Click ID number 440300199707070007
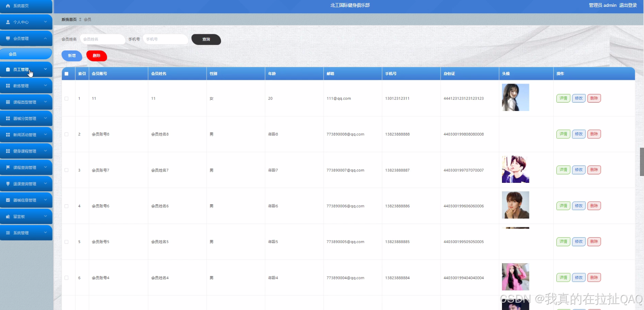The height and width of the screenshot is (310, 644). click(x=464, y=170)
